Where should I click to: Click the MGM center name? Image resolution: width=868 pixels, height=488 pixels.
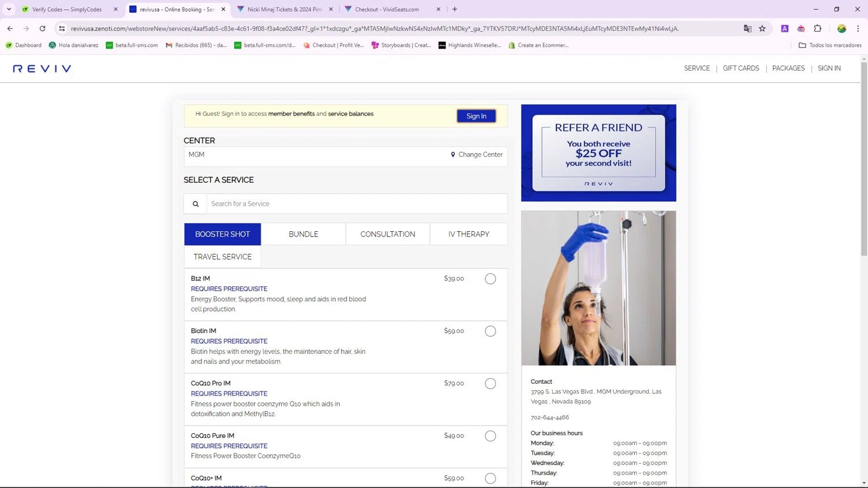point(196,154)
